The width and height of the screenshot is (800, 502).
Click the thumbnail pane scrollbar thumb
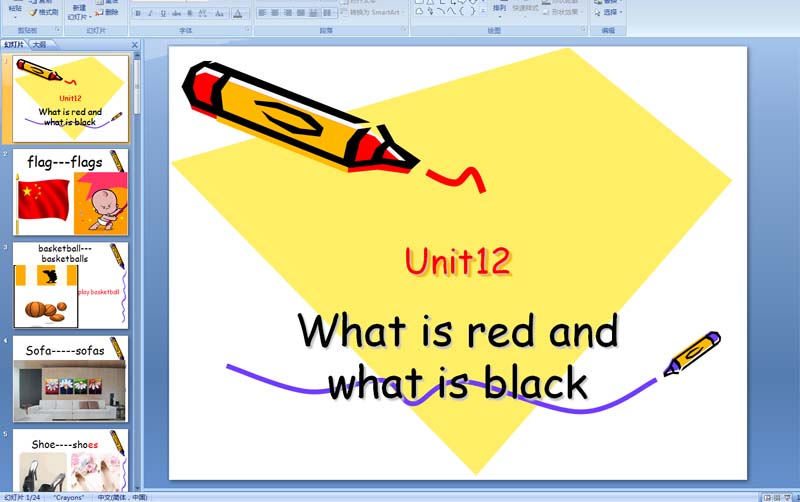pyautogui.click(x=137, y=87)
